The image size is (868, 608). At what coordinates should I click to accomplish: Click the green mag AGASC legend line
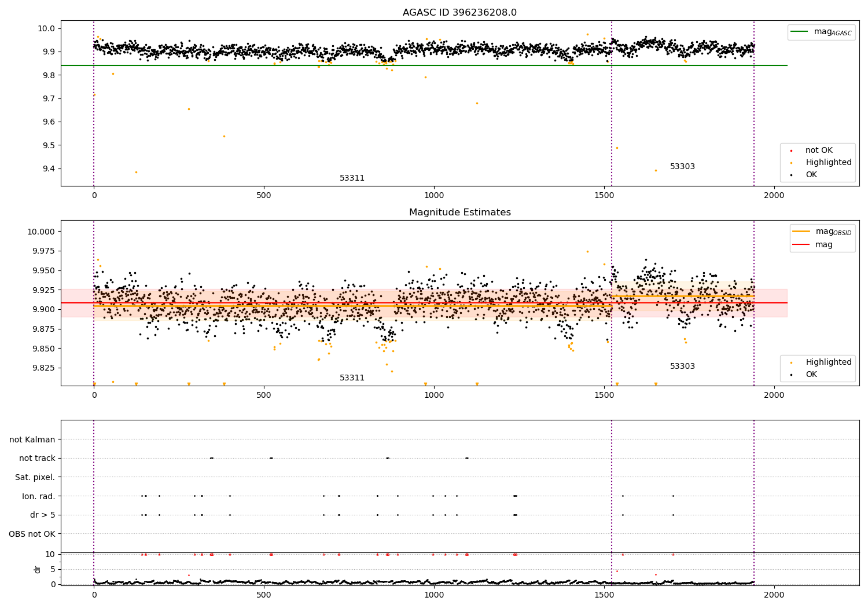pos(799,32)
